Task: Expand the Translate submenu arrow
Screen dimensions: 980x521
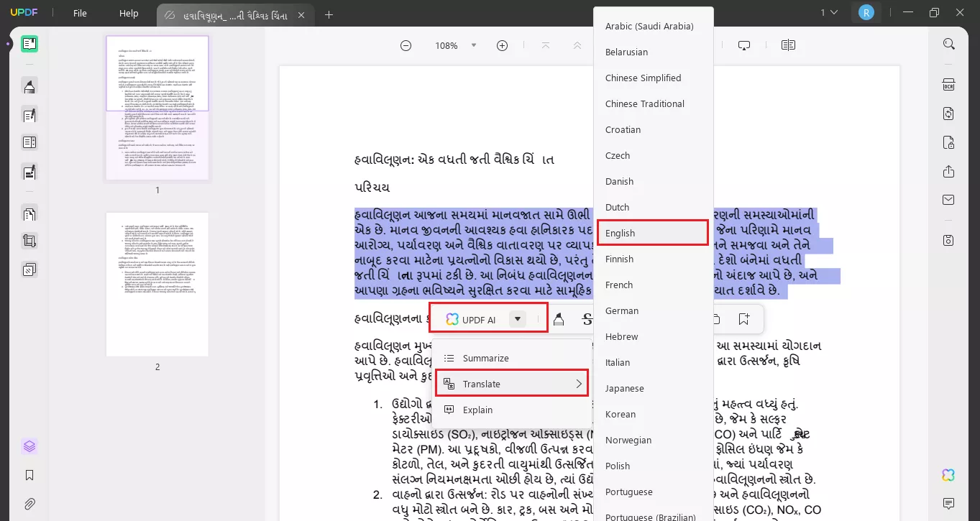Action: click(x=579, y=384)
